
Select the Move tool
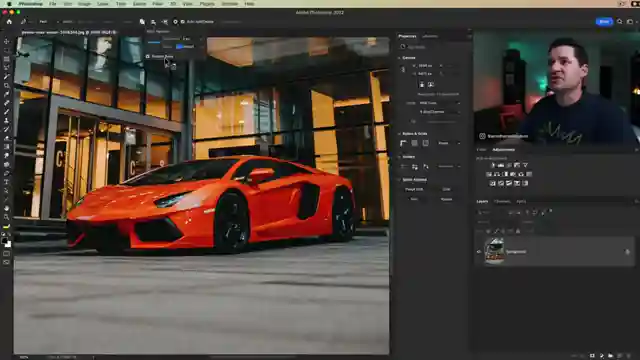pos(7,41)
